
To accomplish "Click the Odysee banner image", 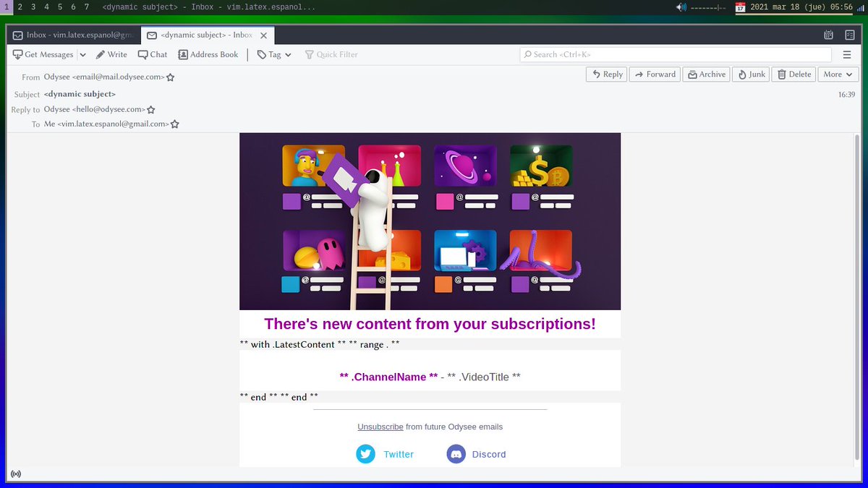I will click(x=430, y=221).
